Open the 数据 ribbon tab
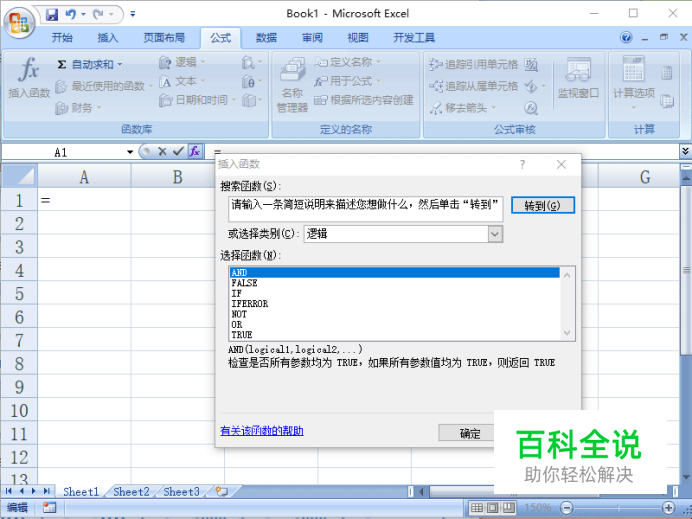The width and height of the screenshot is (692, 519). [266, 38]
